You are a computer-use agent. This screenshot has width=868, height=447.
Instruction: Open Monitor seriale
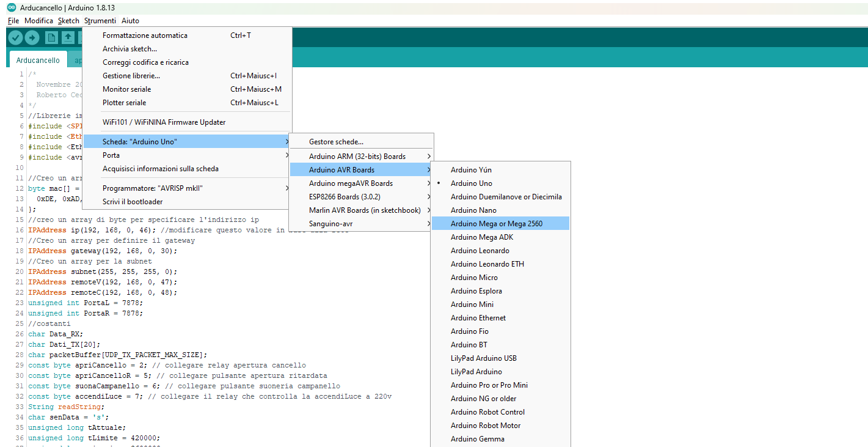click(187, 89)
